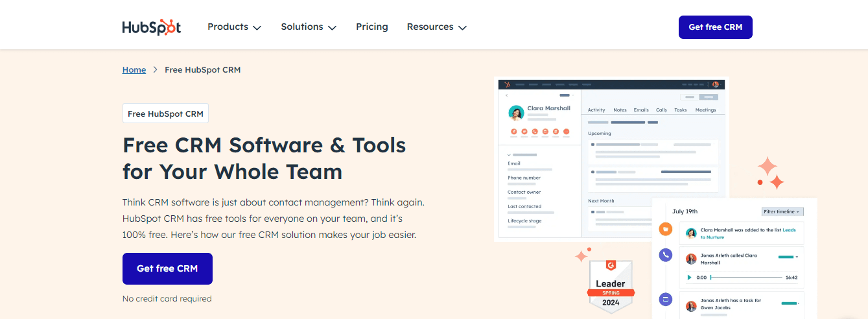Click the Free HubSpot CRM breadcrumb text
Image resolution: width=868 pixels, height=319 pixels.
click(x=203, y=70)
